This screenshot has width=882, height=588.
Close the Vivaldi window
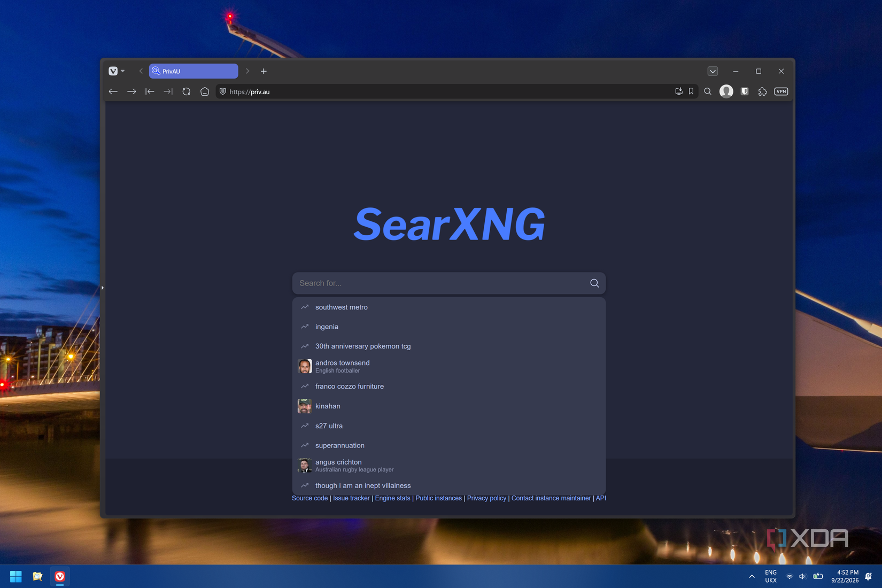tap(781, 71)
